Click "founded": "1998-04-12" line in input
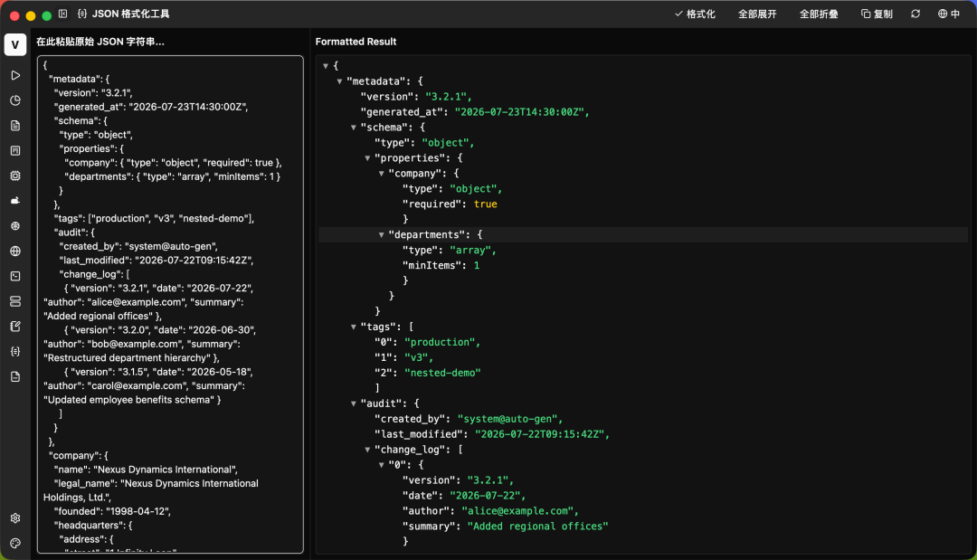Screen dimensions: 977x560 [x=112, y=511]
